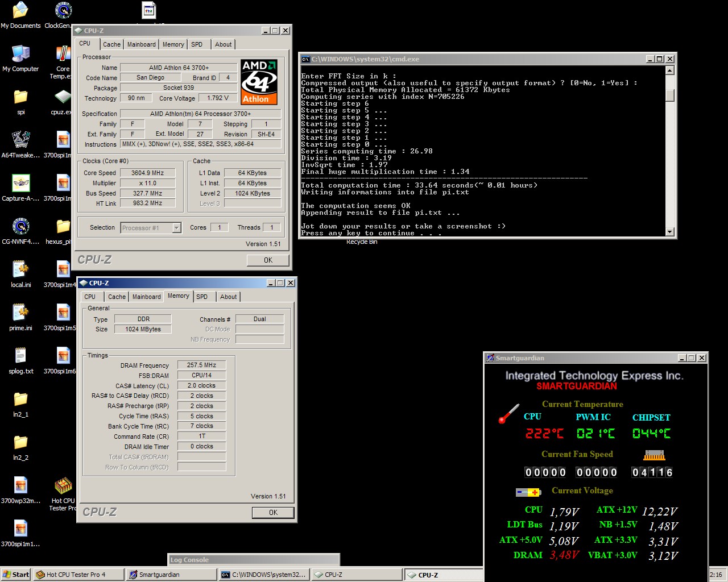Click the chipset fan speed 04116 counter
Viewport: 728px width, 582px height.
(652, 472)
